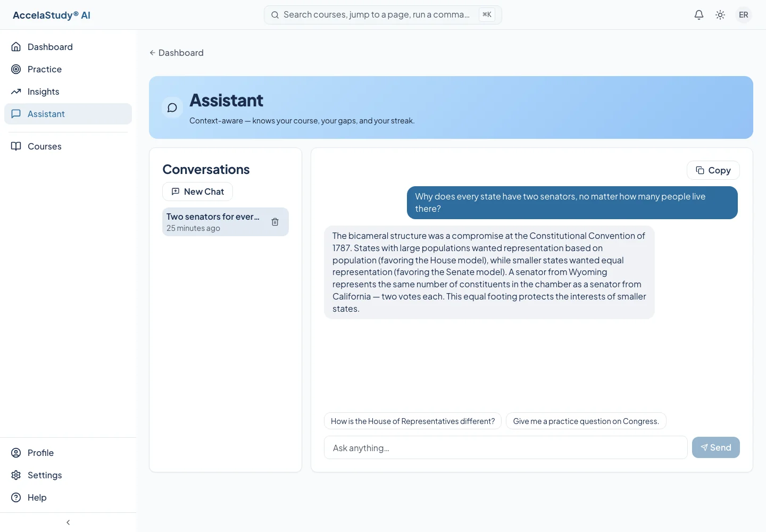
Task: Click the assistant's bicameral structure reply
Action: [489, 272]
